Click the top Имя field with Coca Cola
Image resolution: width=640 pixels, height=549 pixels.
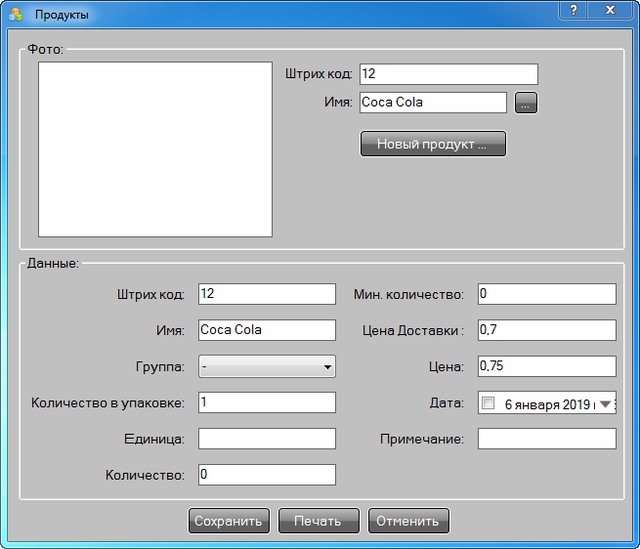[x=433, y=102]
